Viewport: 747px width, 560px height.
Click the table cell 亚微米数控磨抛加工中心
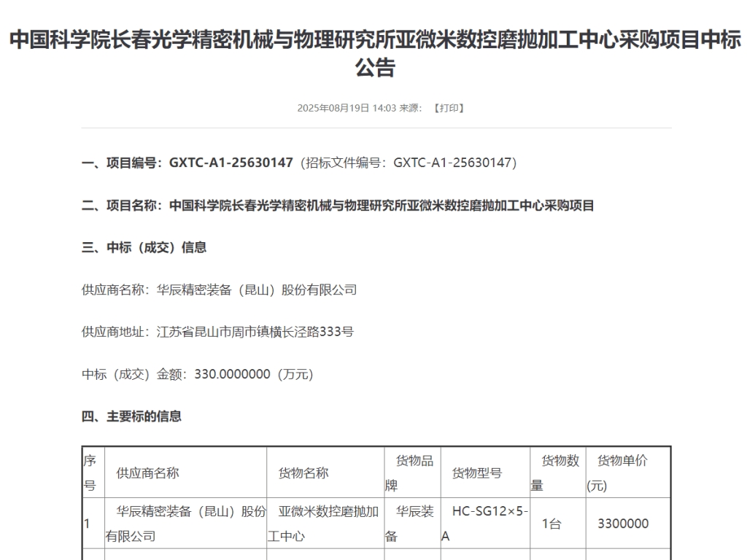click(x=325, y=524)
